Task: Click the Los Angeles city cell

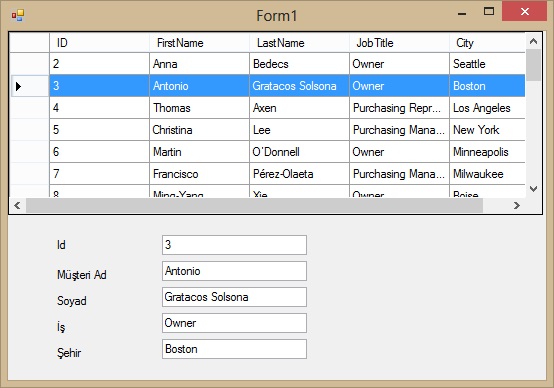Action: point(487,108)
